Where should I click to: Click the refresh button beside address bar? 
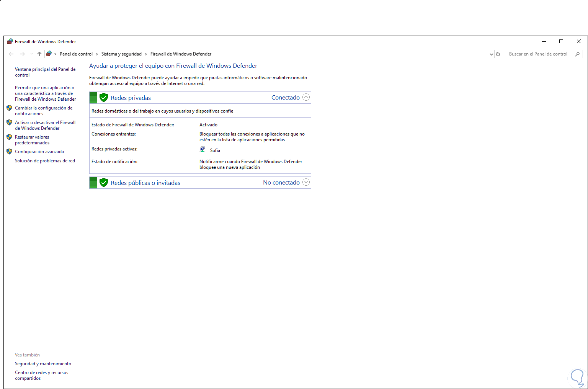click(498, 54)
